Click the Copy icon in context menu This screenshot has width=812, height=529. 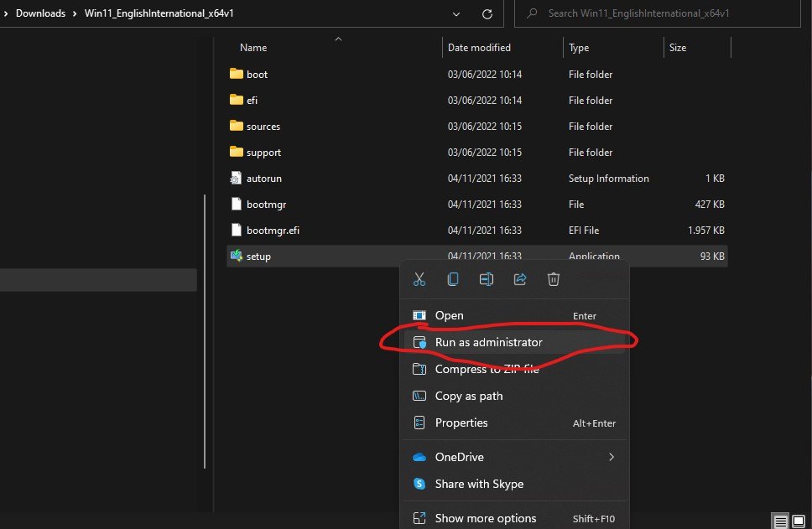pos(453,279)
